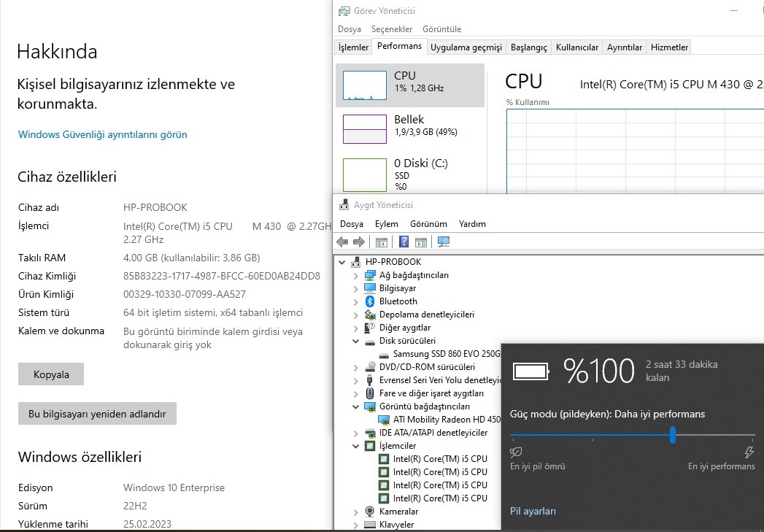Open Windows Güvenliği ayrıntılarını görün link
This screenshot has height=532, width=764.
coord(102,134)
